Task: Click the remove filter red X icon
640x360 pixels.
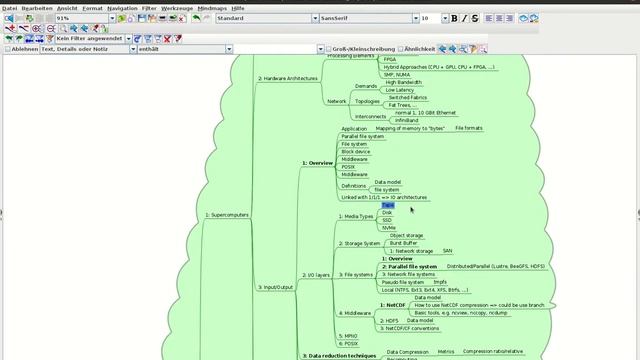Action: click(167, 39)
